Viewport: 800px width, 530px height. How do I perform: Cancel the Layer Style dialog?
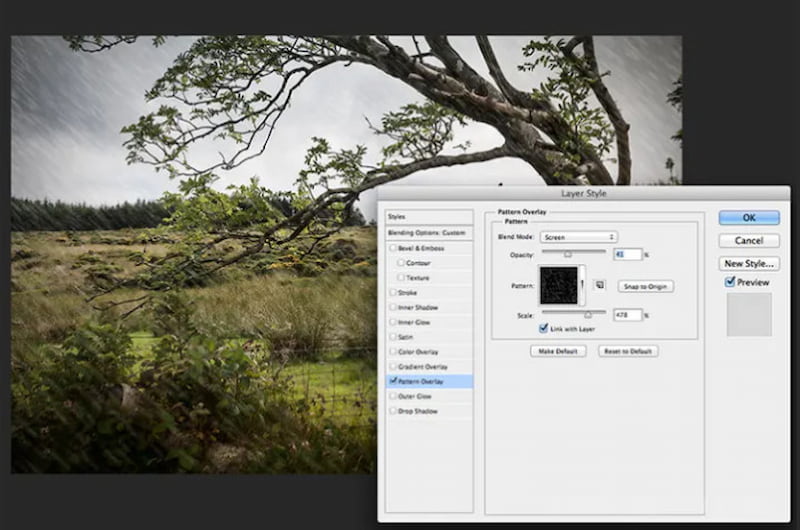coord(749,240)
